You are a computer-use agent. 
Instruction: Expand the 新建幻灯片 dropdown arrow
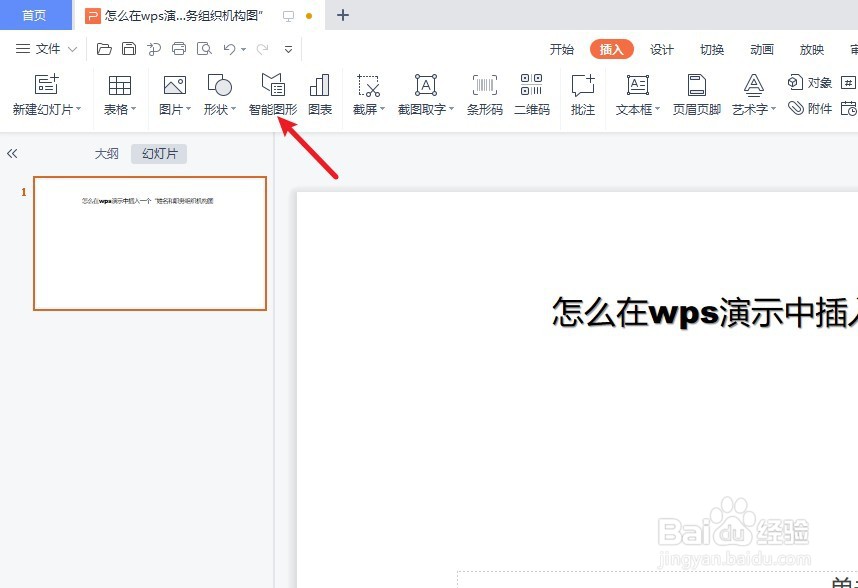point(79,109)
